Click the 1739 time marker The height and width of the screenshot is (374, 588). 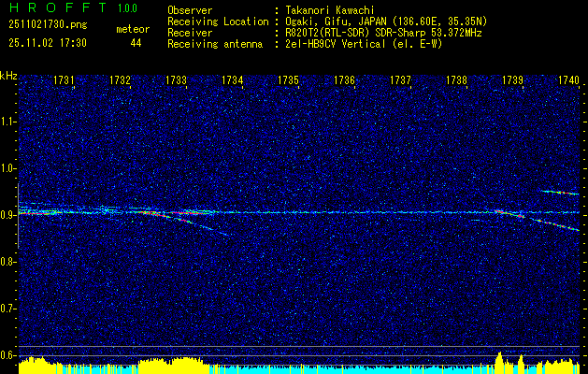[513, 81]
